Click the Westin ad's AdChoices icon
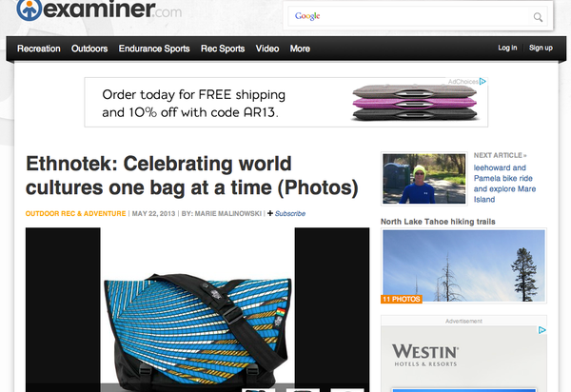This screenshot has width=571, height=392. pyautogui.click(x=542, y=330)
